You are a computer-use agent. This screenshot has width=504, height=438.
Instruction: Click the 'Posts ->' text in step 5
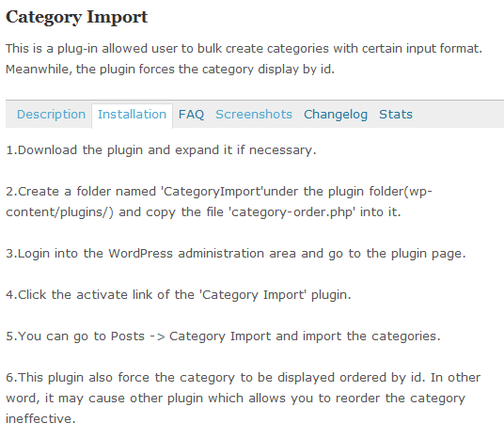[138, 336]
